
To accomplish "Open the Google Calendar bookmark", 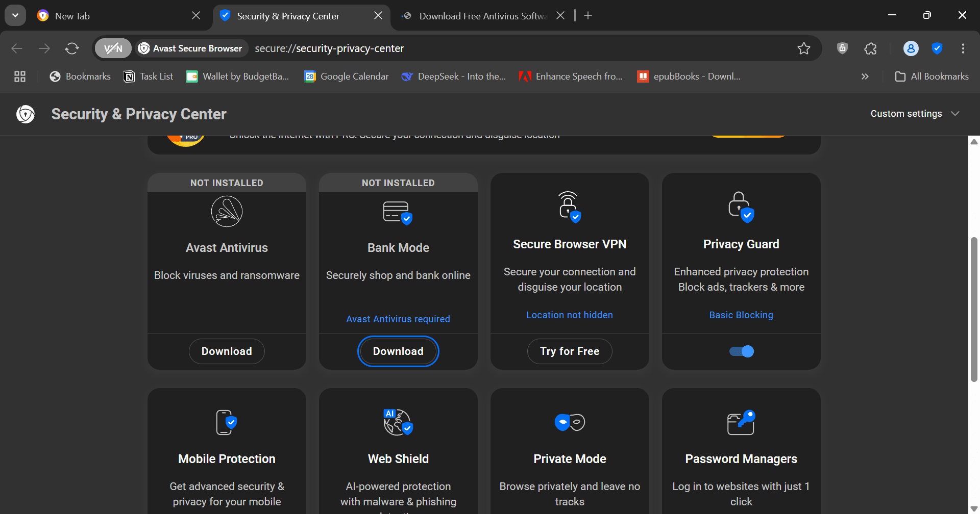I will pos(347,76).
